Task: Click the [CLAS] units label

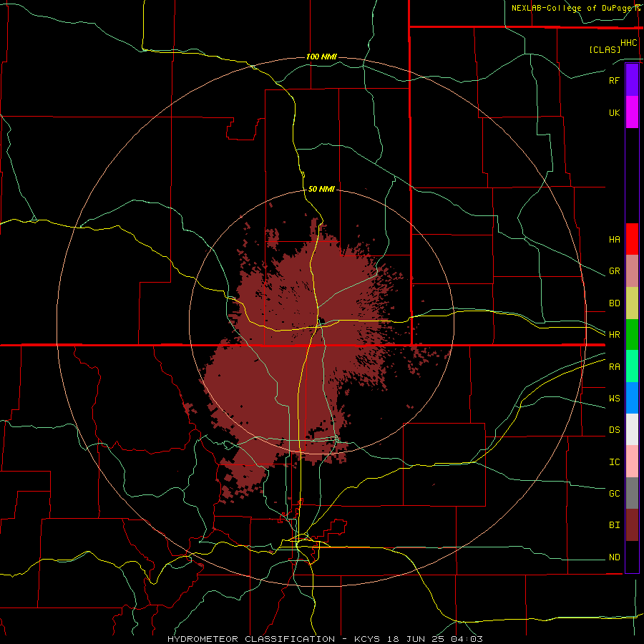Action: tap(605, 49)
